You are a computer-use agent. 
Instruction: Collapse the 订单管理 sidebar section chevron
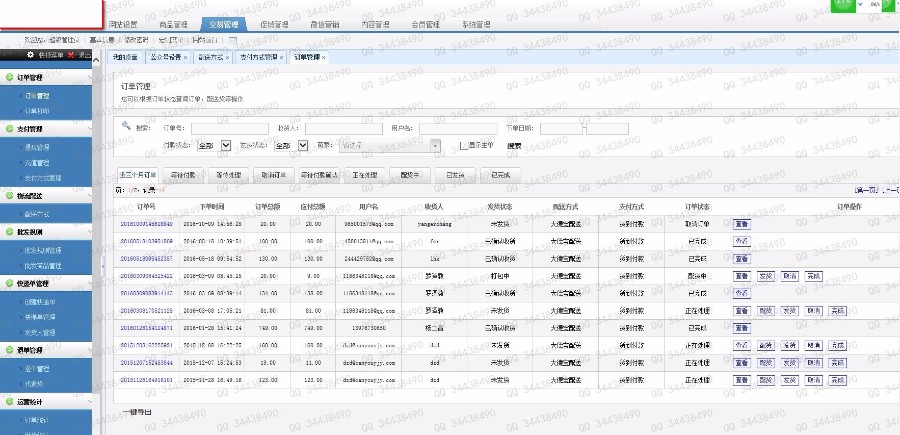click(89, 77)
